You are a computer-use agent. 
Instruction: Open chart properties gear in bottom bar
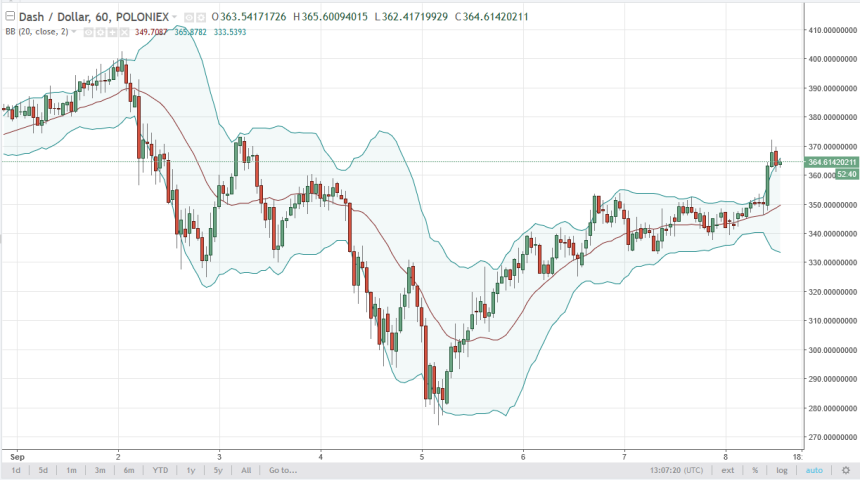point(846,470)
